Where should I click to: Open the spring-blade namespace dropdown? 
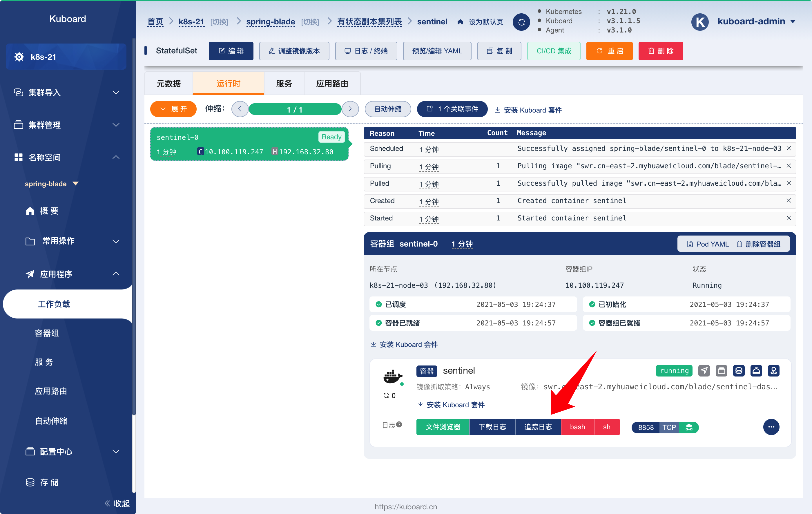(51, 184)
